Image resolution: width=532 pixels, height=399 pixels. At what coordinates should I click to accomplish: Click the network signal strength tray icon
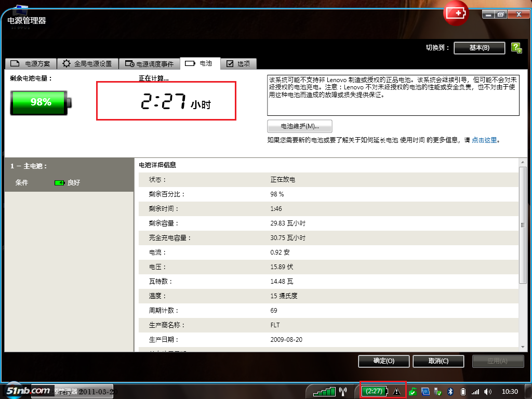click(x=475, y=391)
